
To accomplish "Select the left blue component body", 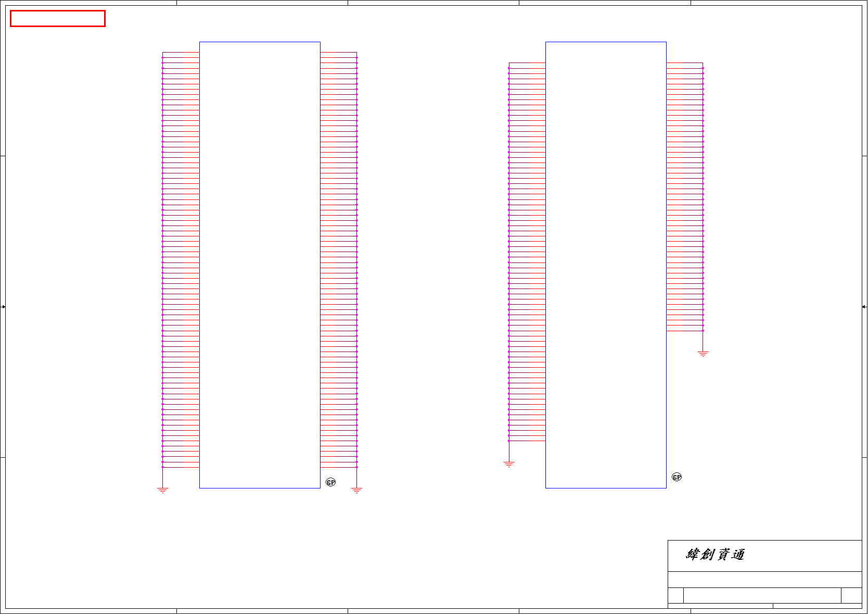I will click(x=260, y=265).
